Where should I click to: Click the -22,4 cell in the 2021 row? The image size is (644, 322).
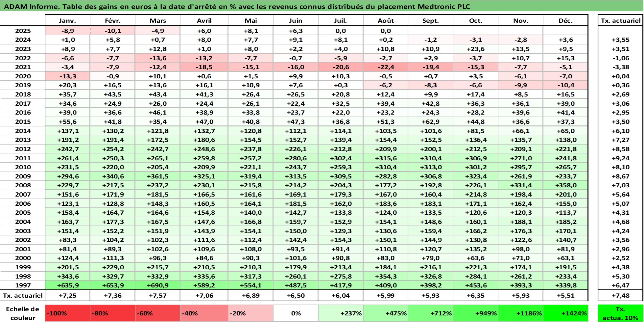pyautogui.click(x=386, y=67)
